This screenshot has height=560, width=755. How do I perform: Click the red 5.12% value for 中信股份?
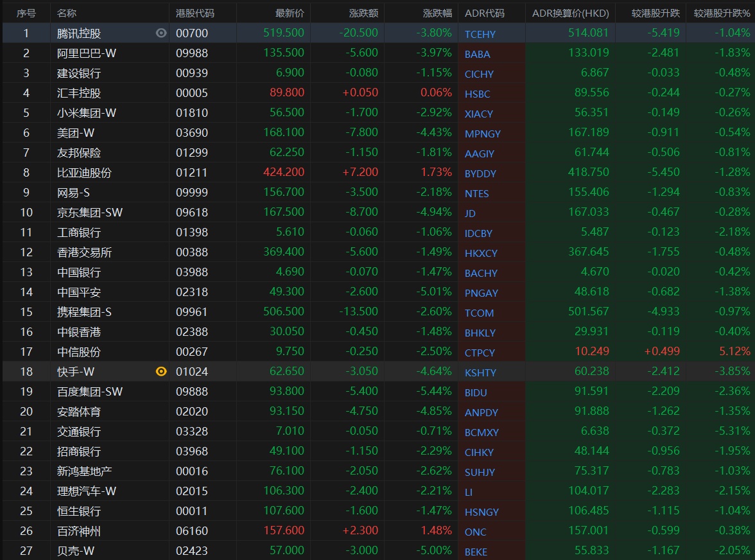pos(734,351)
